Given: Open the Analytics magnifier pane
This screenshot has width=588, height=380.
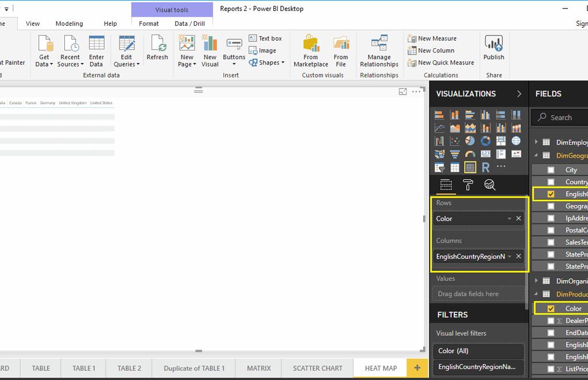Looking at the screenshot, I should pyautogui.click(x=490, y=184).
